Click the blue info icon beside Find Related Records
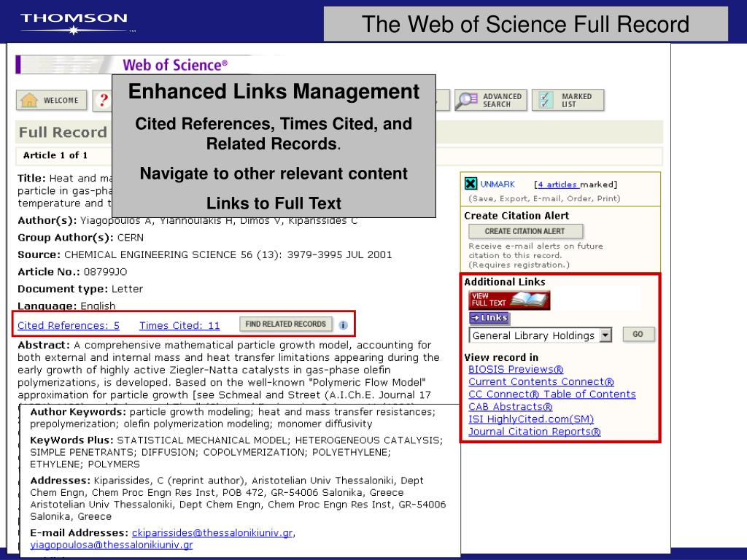Viewport: 747px width, 560px height. click(x=343, y=325)
